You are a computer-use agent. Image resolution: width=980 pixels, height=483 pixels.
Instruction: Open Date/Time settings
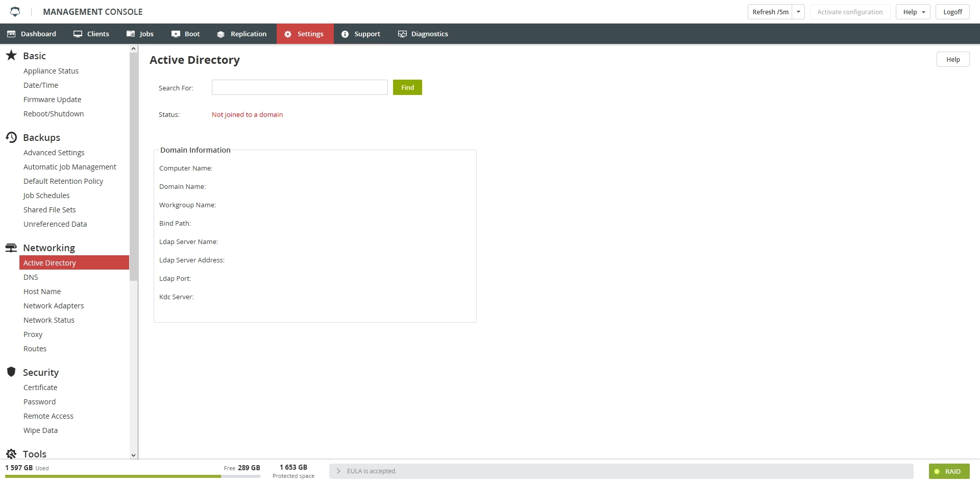click(41, 85)
